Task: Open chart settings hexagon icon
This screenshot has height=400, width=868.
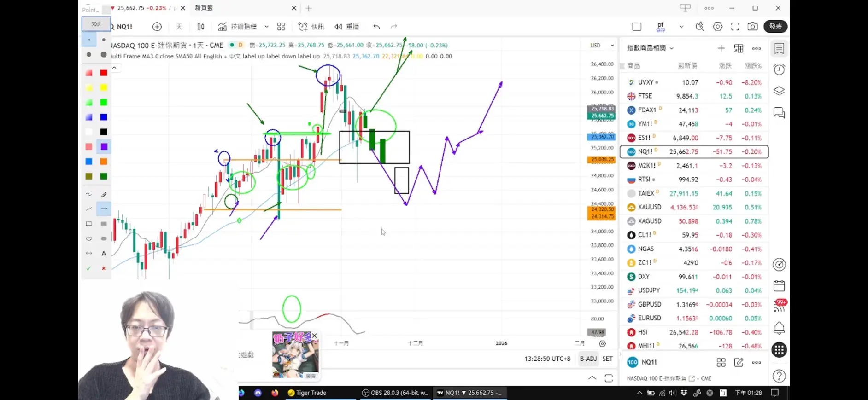Action: click(717, 27)
